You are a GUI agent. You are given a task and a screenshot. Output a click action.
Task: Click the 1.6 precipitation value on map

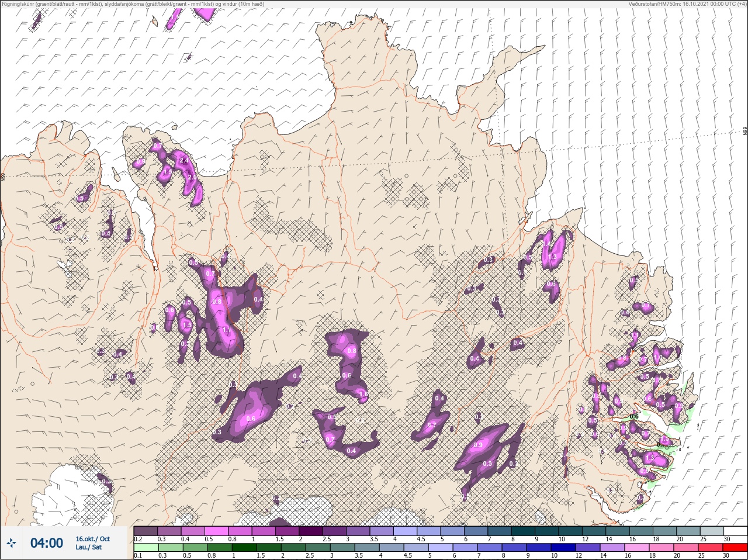click(x=363, y=395)
